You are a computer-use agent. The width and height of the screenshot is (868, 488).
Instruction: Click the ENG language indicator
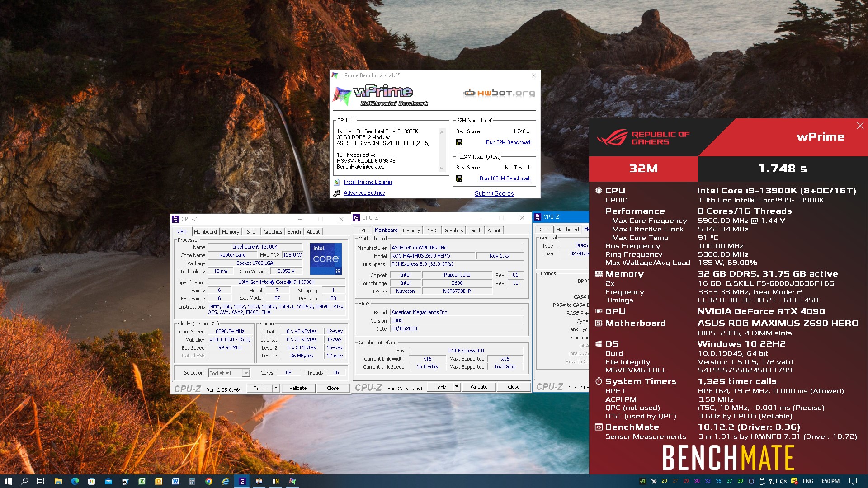[x=808, y=481]
